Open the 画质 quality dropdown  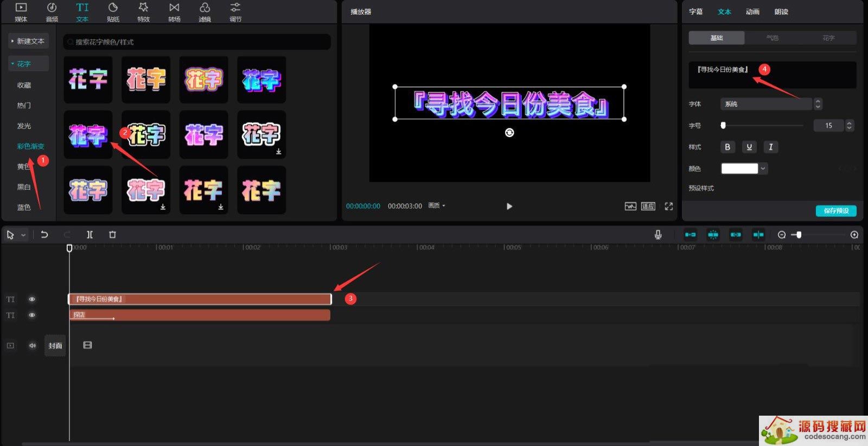pos(437,206)
